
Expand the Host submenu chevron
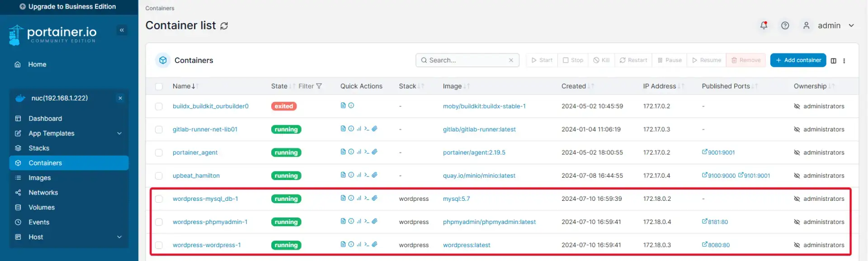coord(119,237)
